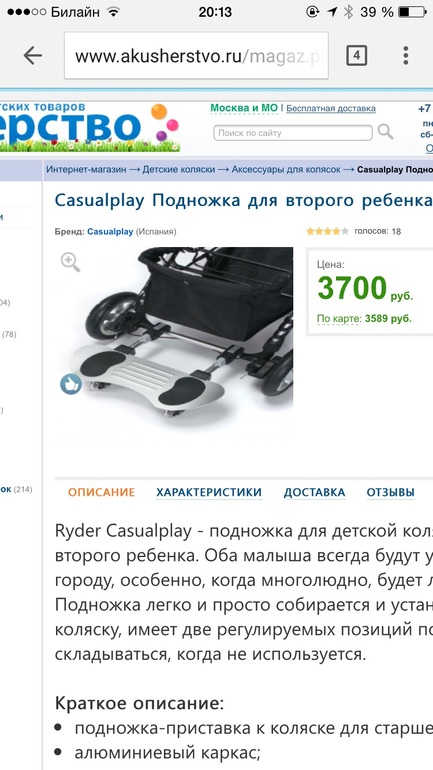
Task: Click the Casualplay brand link
Action: (x=110, y=231)
